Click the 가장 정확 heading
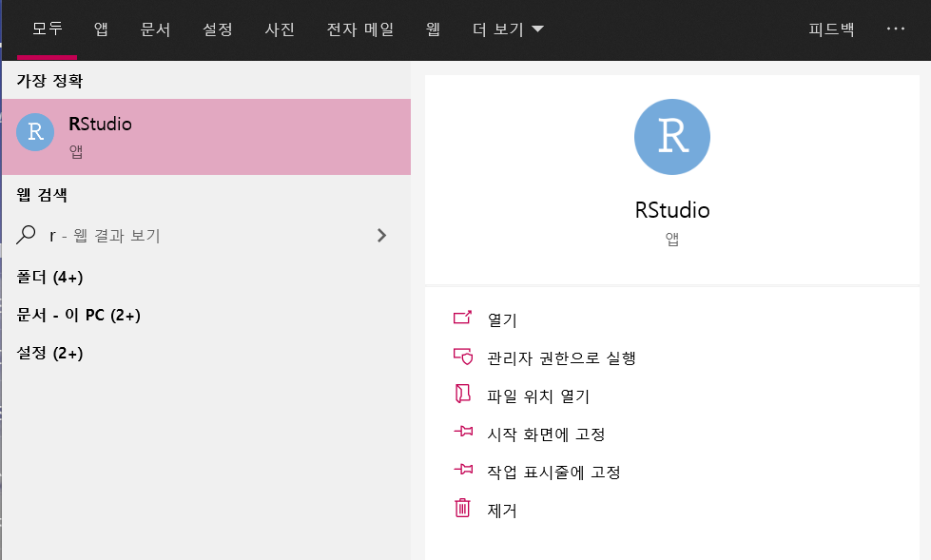 pyautogui.click(x=49, y=81)
